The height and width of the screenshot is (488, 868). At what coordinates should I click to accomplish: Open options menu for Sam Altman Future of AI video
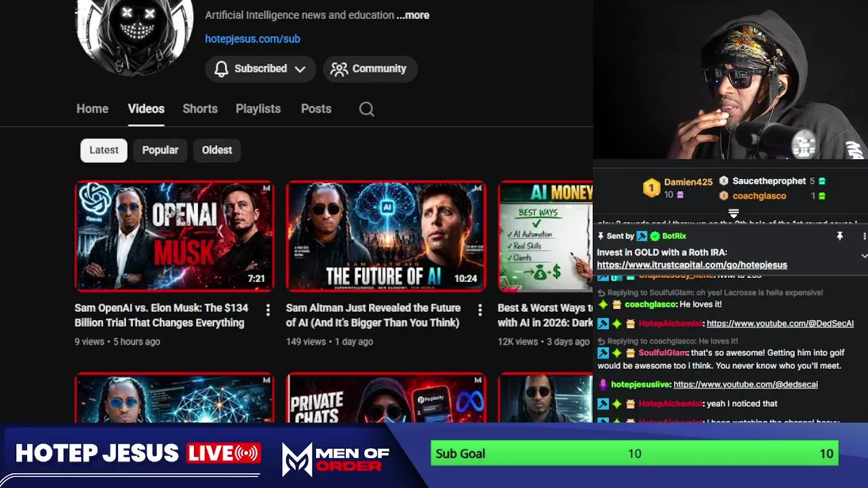tap(479, 310)
